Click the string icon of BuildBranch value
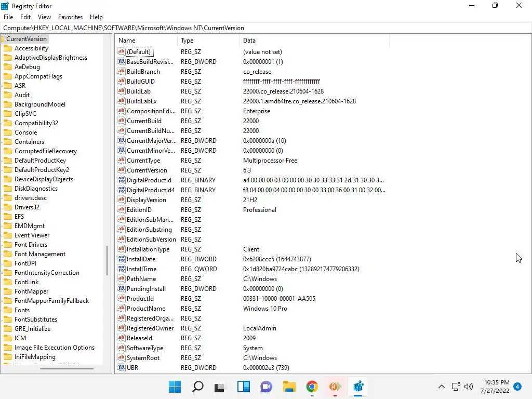This screenshot has height=399, width=532. [x=122, y=71]
